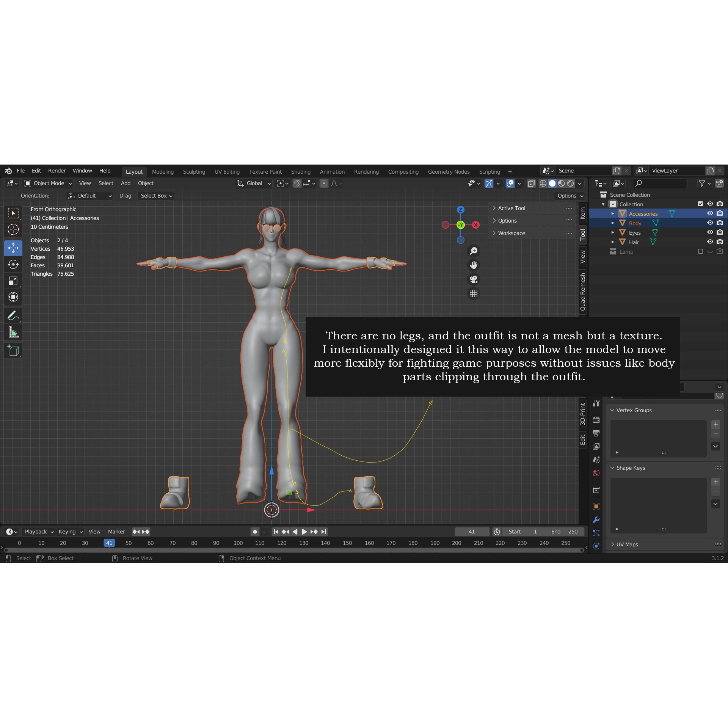This screenshot has width=728, height=728.
Task: Open the Quad Remesh sidebar tab
Action: tap(583, 292)
